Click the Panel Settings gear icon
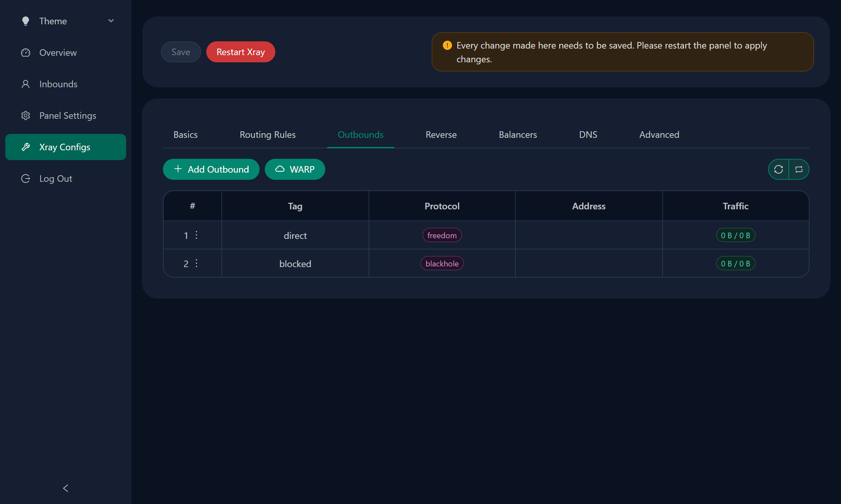 click(x=26, y=115)
